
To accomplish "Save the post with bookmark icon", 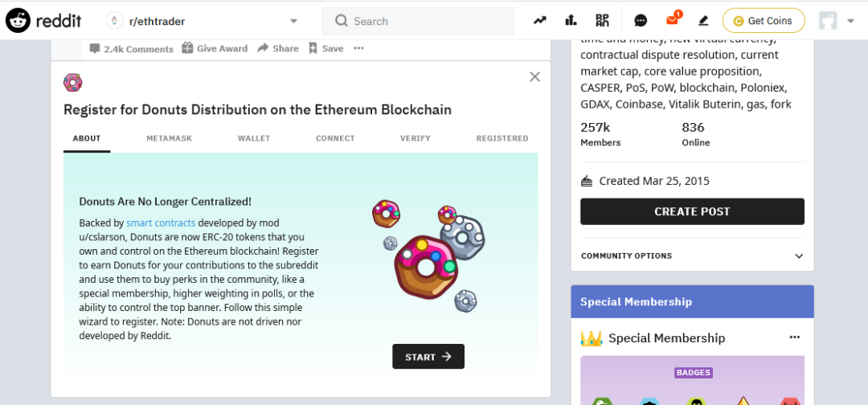I will (x=313, y=48).
